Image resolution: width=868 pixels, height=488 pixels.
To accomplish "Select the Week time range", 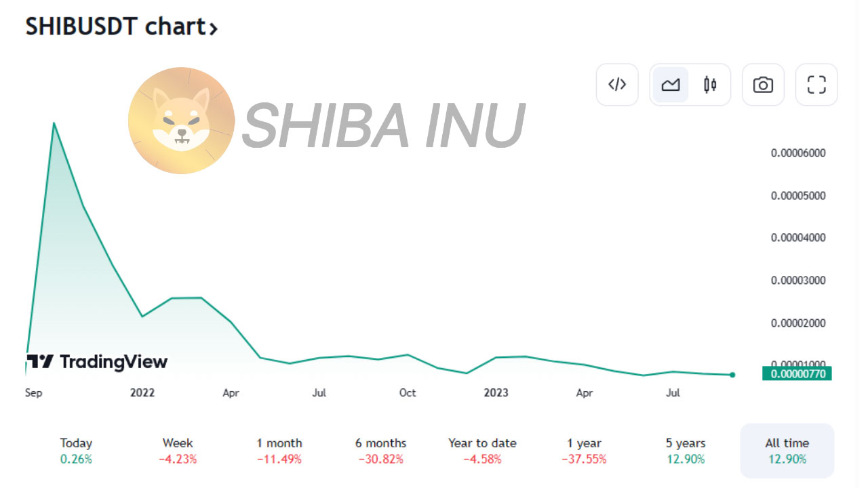I will (178, 451).
